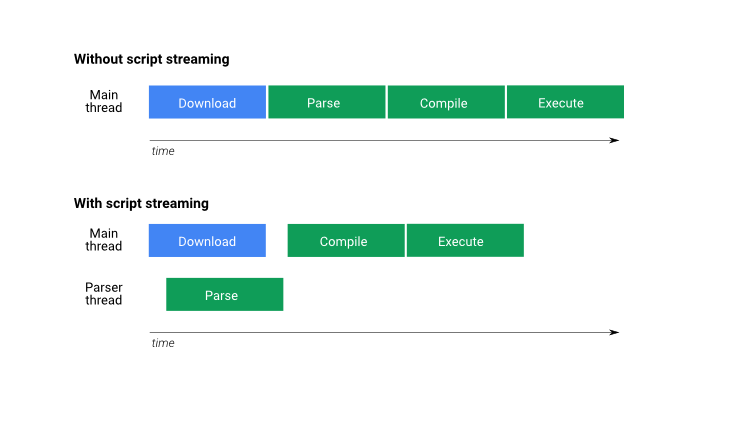
Task: Select the Execute block ending the top row
Action: tap(566, 102)
